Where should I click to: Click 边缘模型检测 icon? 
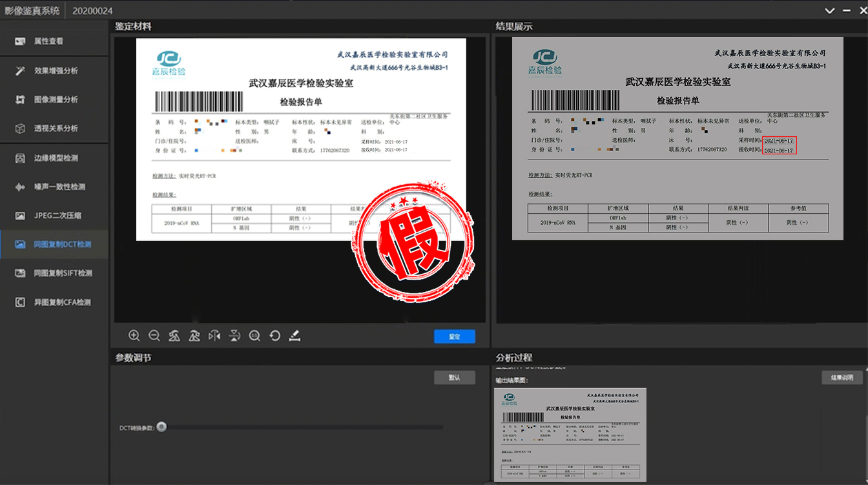(20, 158)
